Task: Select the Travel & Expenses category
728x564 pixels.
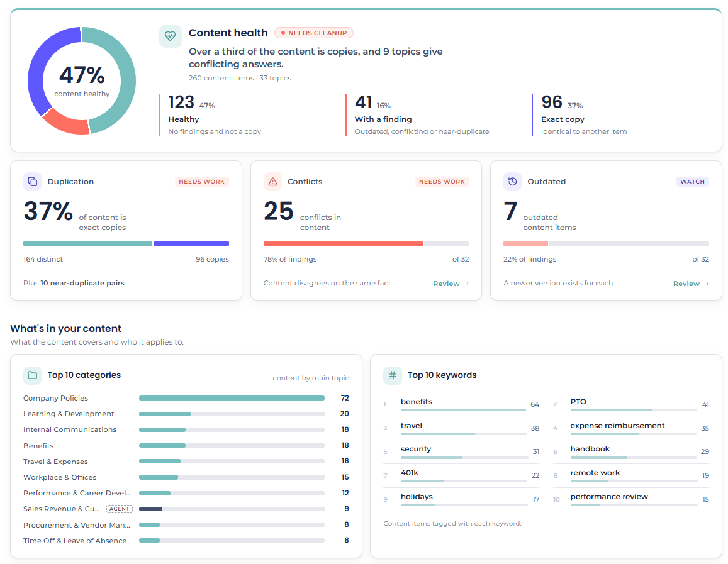Action: point(186,461)
